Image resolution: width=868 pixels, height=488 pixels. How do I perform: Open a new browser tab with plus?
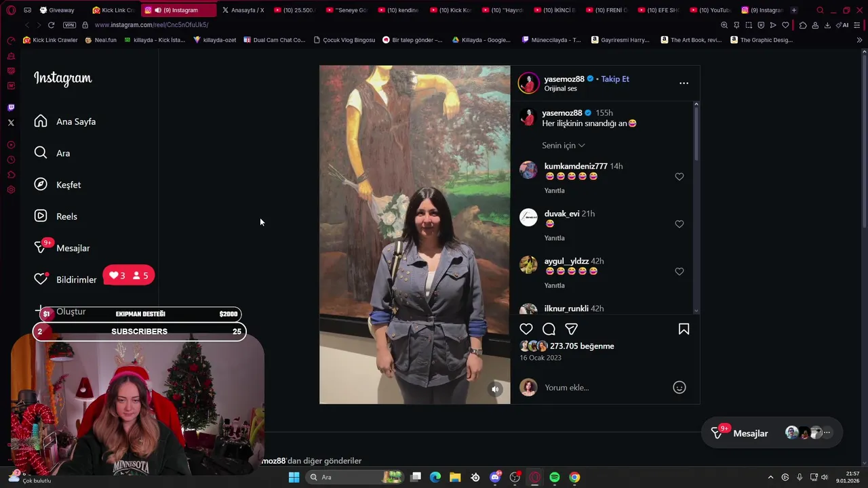(794, 10)
